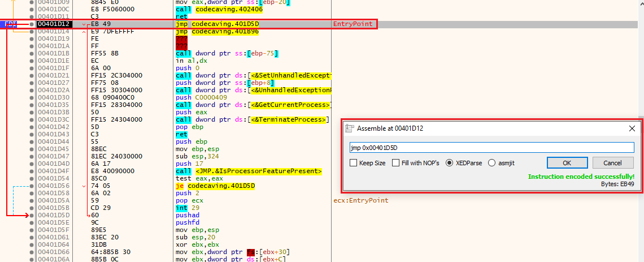Toggle the Fill with NOP's checkbox
644x262 pixels.
pos(415,163)
